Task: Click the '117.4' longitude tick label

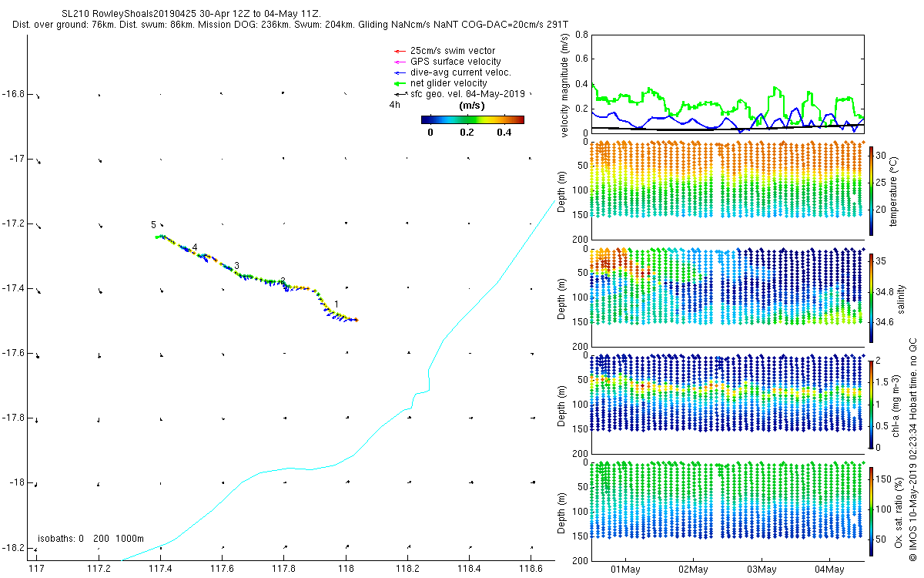Action: tap(160, 570)
